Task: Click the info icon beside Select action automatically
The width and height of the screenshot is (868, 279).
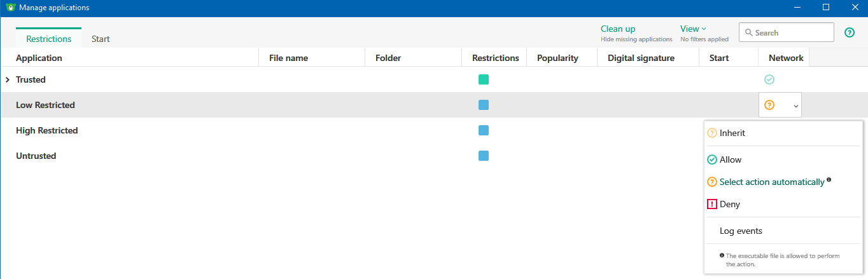Action: (829, 180)
